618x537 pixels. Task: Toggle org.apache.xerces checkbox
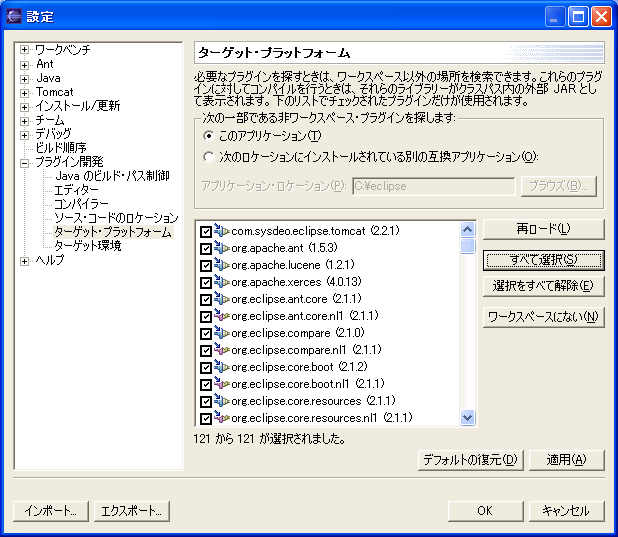coord(206,282)
